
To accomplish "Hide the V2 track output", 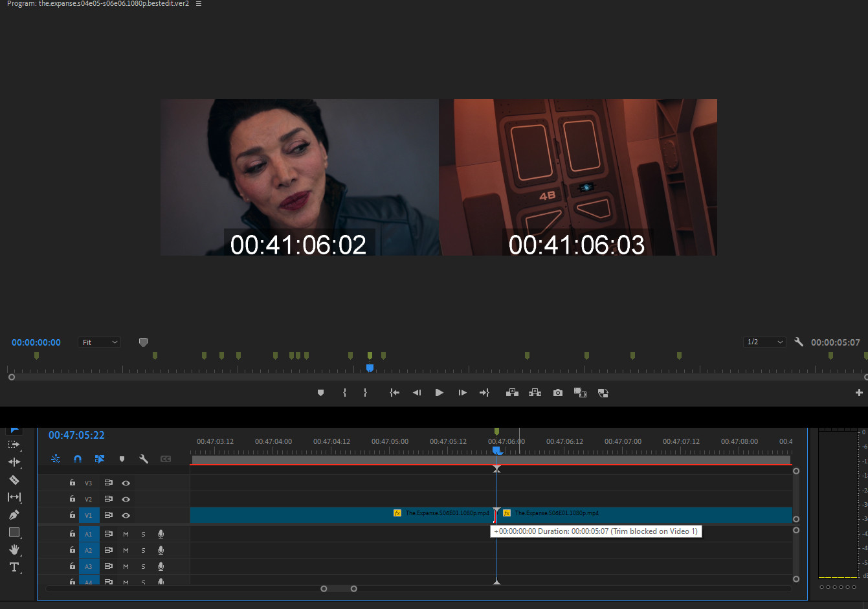I will coord(126,499).
